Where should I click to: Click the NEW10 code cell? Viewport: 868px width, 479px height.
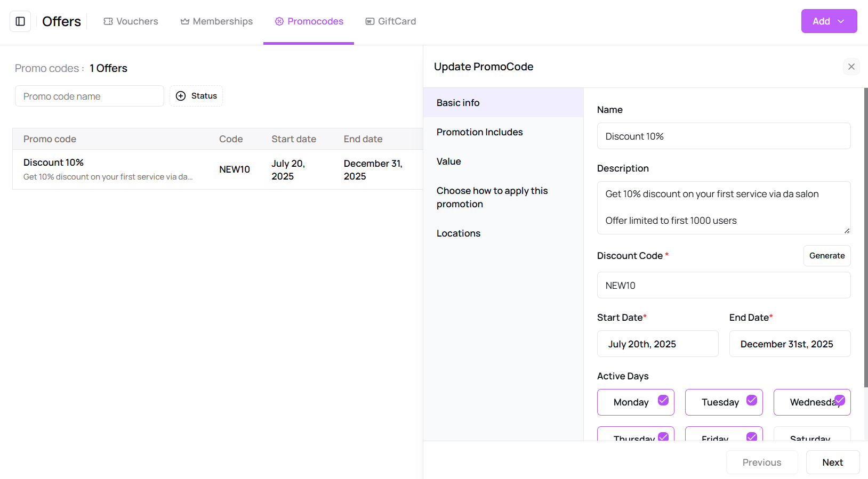[235, 169]
